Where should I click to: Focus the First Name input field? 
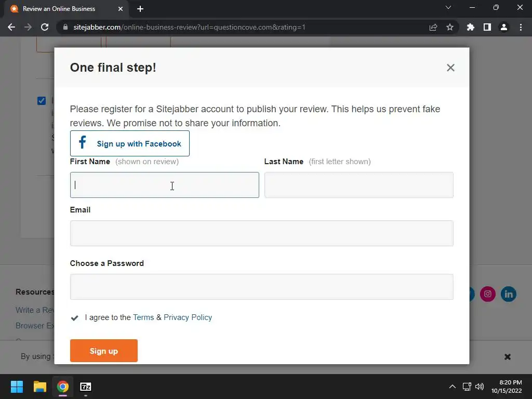(x=165, y=185)
